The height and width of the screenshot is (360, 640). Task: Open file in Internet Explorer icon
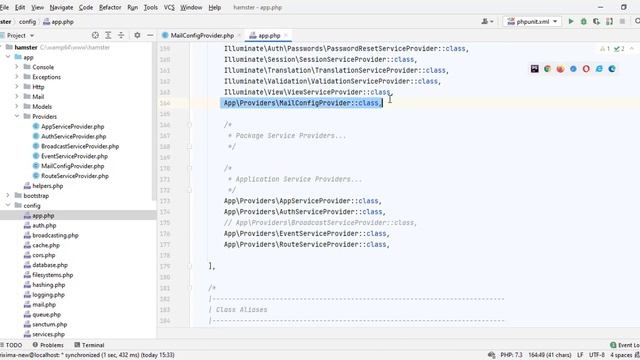click(x=599, y=69)
